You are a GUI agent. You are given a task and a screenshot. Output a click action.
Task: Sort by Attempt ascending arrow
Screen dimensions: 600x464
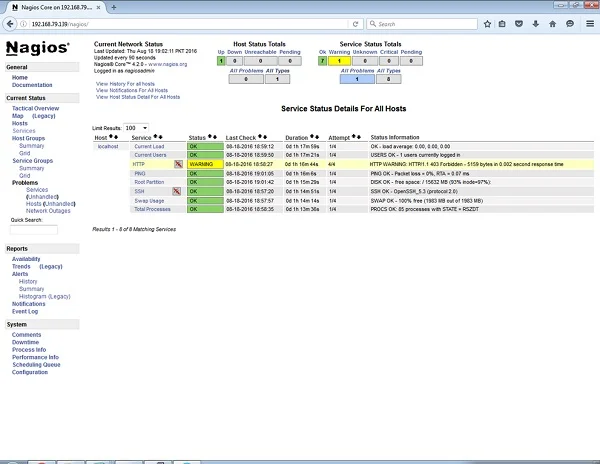point(354,137)
